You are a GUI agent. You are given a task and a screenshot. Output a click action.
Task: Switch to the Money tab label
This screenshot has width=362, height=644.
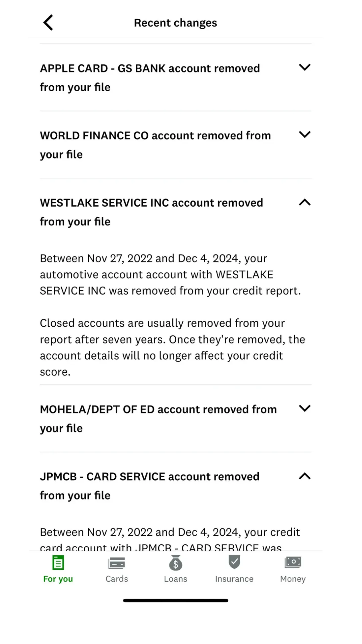(x=293, y=579)
